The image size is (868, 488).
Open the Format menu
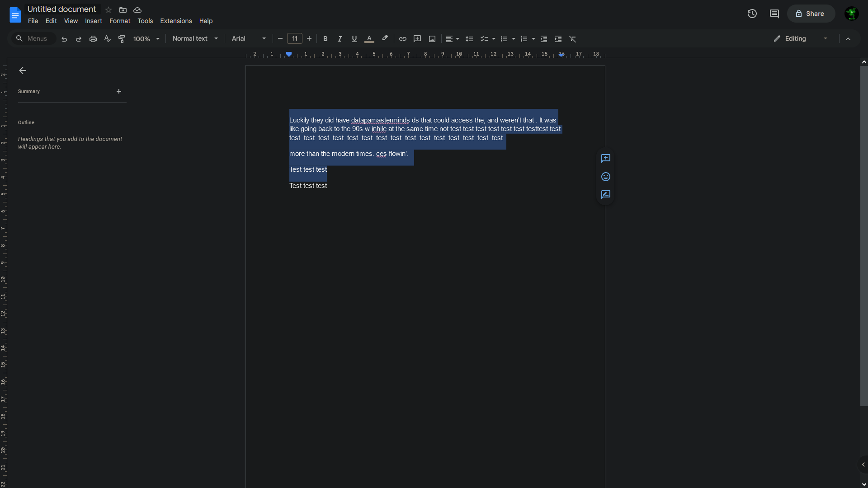click(119, 21)
